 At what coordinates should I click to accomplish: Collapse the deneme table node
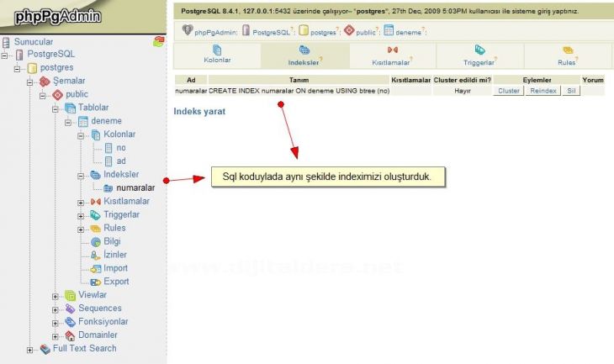point(68,123)
